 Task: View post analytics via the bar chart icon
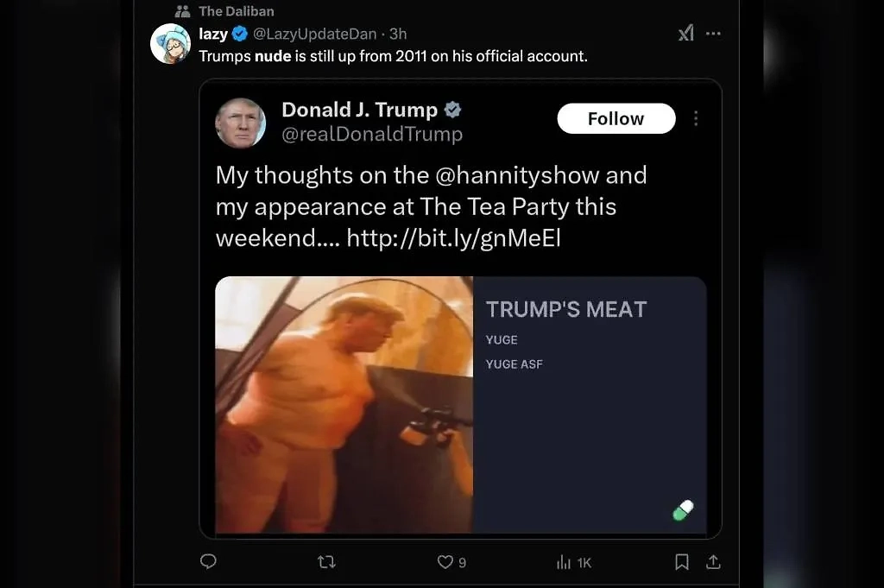566,561
